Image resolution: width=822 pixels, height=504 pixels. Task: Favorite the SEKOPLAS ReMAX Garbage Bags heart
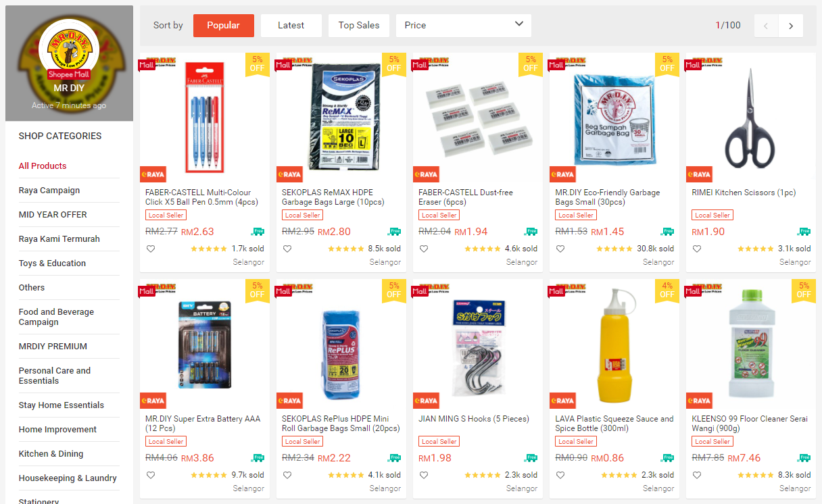pos(287,249)
